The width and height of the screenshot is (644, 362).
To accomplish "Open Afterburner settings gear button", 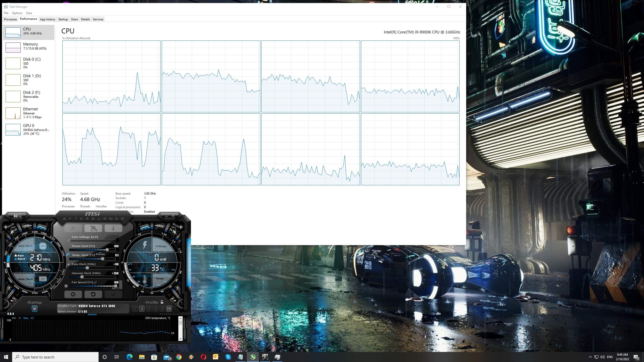I will tap(73, 294).
